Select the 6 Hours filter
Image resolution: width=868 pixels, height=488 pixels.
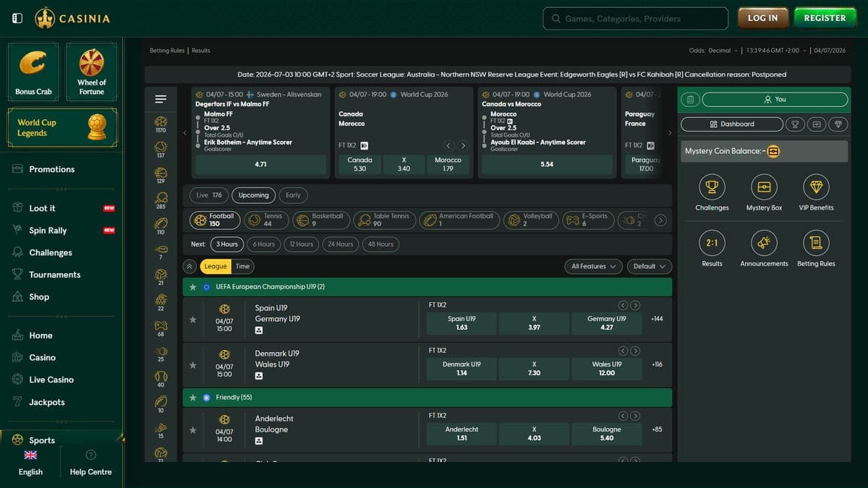coord(263,244)
